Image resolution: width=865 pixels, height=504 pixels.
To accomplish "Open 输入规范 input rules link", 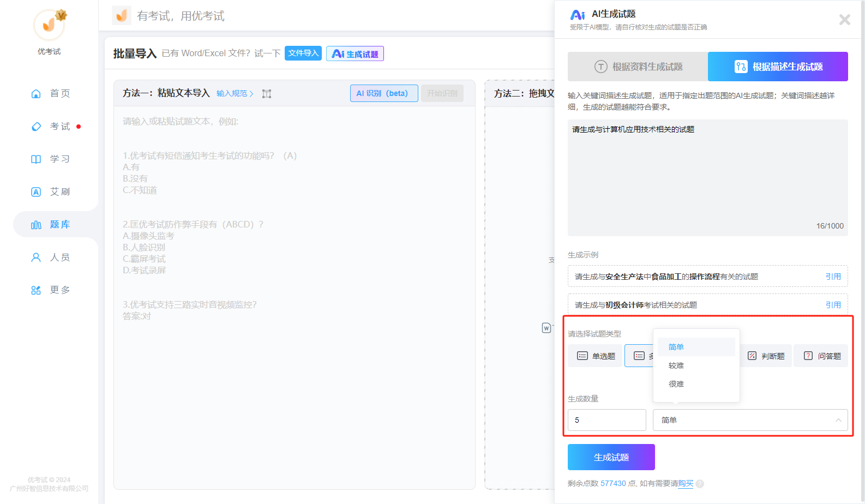I will point(235,93).
